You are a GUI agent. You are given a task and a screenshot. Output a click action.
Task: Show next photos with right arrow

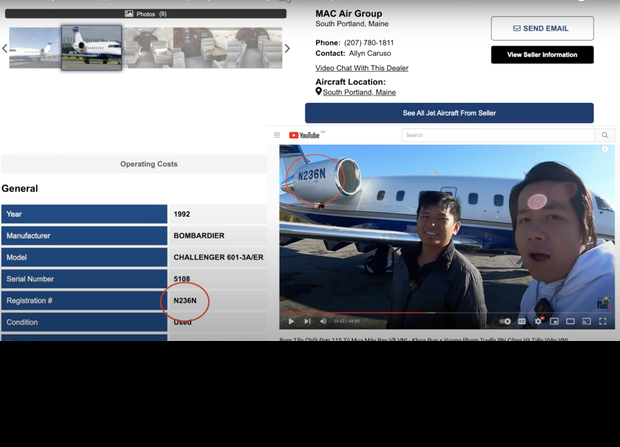point(287,48)
